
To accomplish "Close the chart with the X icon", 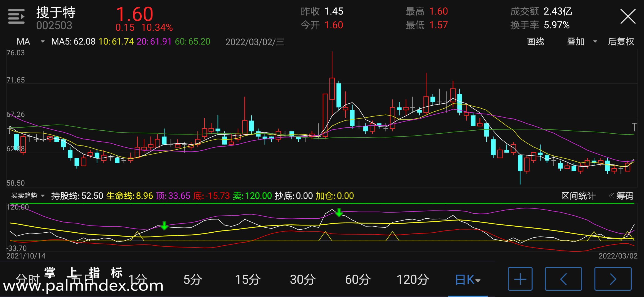I will click(628, 16).
